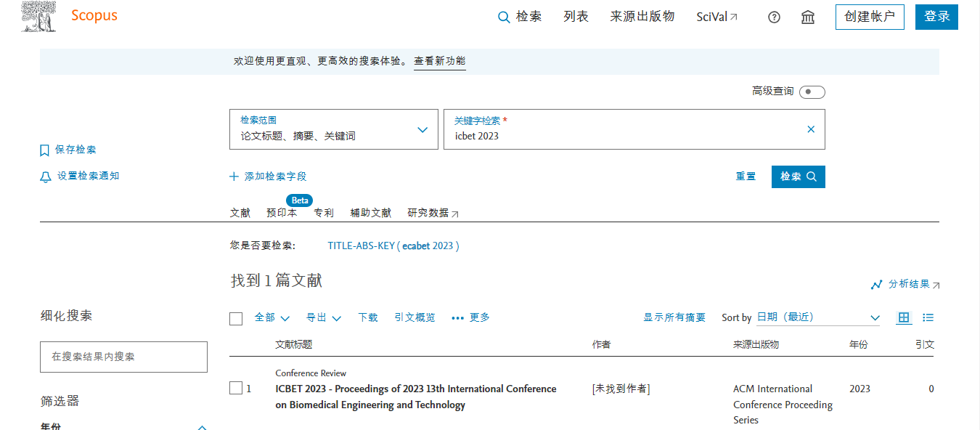
Task: Toggle the 高级查询 switch
Action: click(812, 92)
